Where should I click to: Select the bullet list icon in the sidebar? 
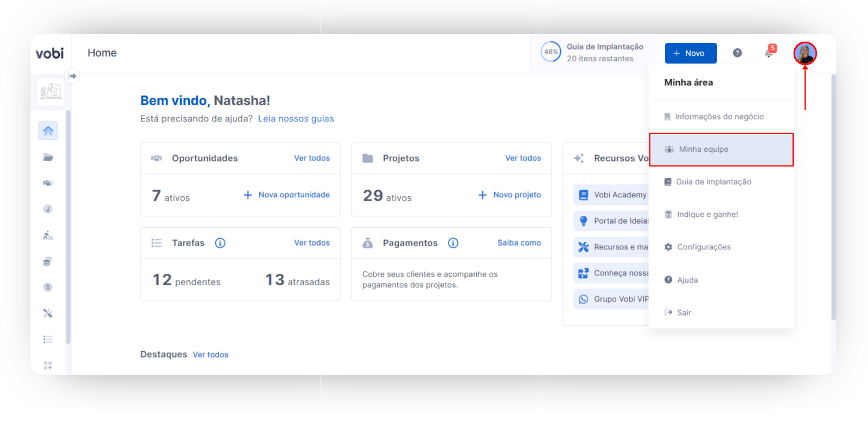click(x=48, y=339)
